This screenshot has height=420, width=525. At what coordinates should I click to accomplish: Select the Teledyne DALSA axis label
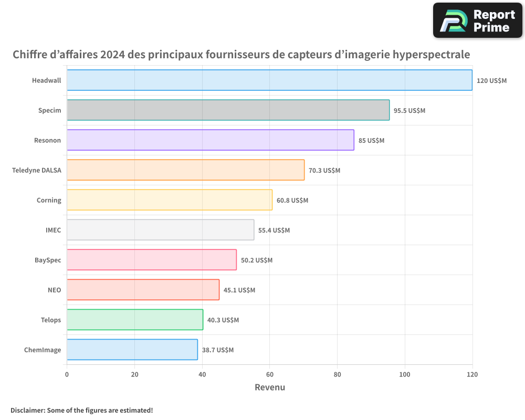pos(36,170)
